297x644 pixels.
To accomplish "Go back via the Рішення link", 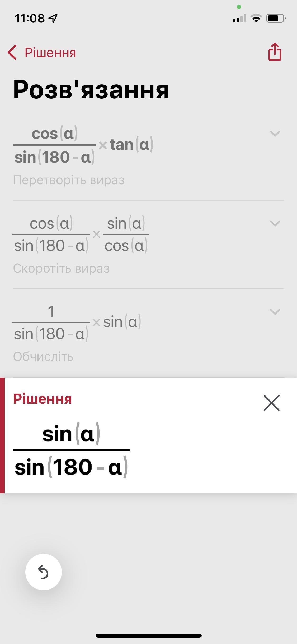I will click(x=50, y=52).
